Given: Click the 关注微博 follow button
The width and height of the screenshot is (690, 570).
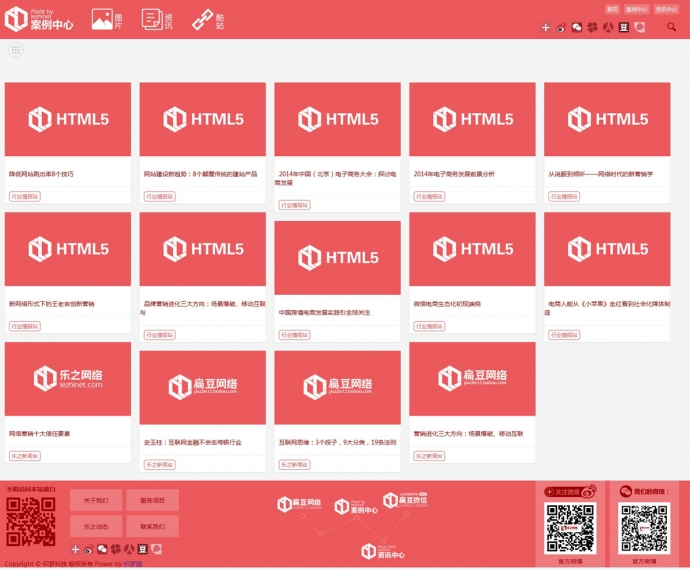Looking at the screenshot, I should point(570,492).
